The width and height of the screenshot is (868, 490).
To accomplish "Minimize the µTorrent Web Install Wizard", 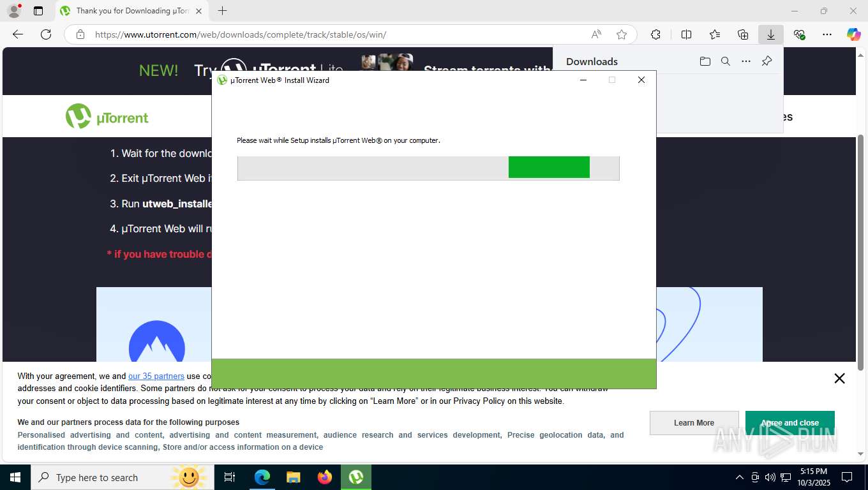I will pyautogui.click(x=583, y=80).
